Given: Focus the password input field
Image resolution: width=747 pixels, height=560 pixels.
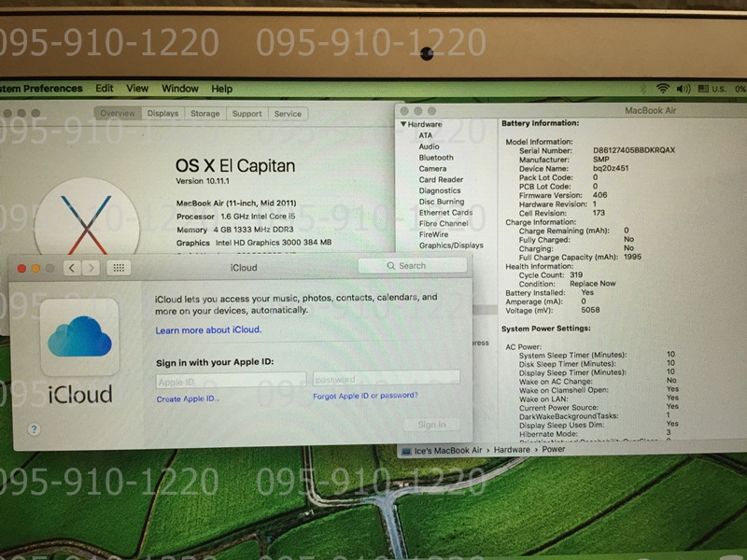Looking at the screenshot, I should 387,379.
